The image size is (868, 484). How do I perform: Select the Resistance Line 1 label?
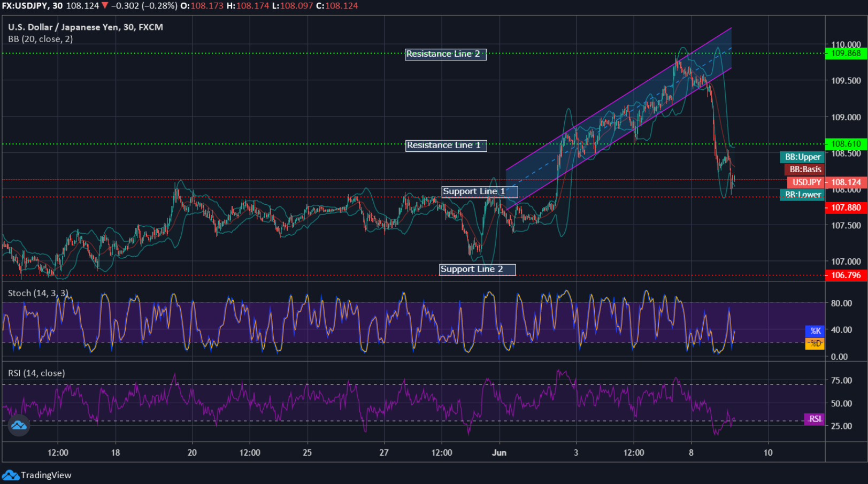[446, 145]
